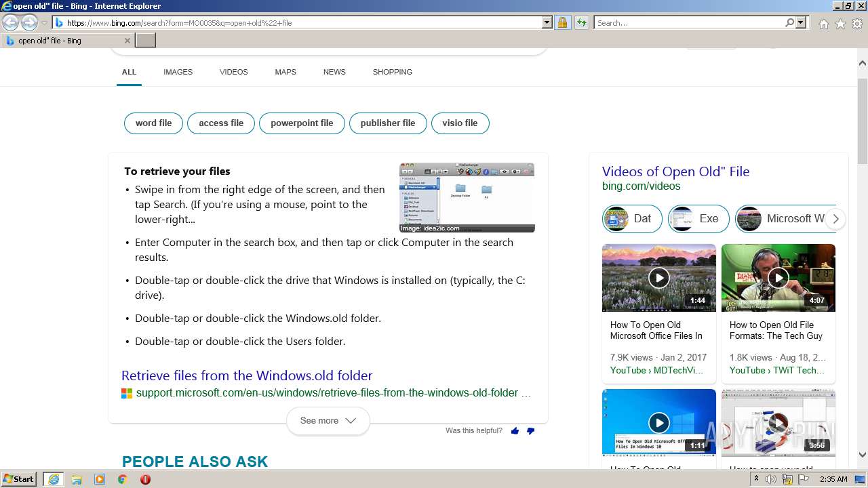
Task: Switch to the VIDEOS tab
Action: click(233, 72)
